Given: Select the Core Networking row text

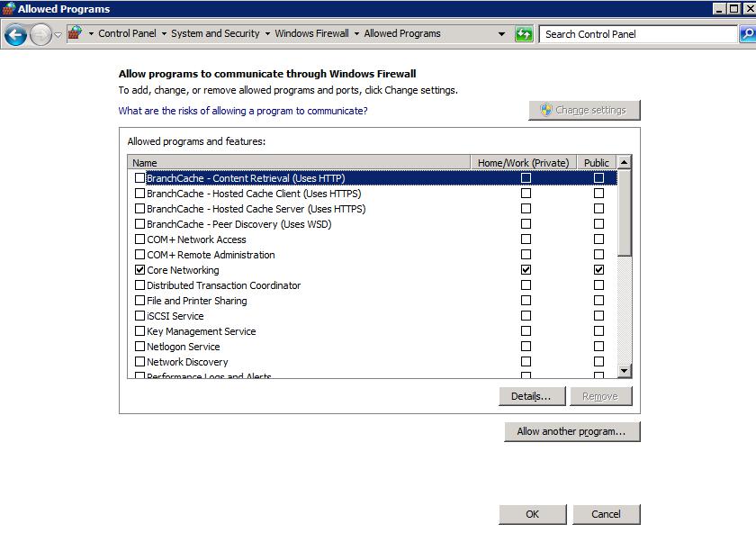Looking at the screenshot, I should (183, 269).
